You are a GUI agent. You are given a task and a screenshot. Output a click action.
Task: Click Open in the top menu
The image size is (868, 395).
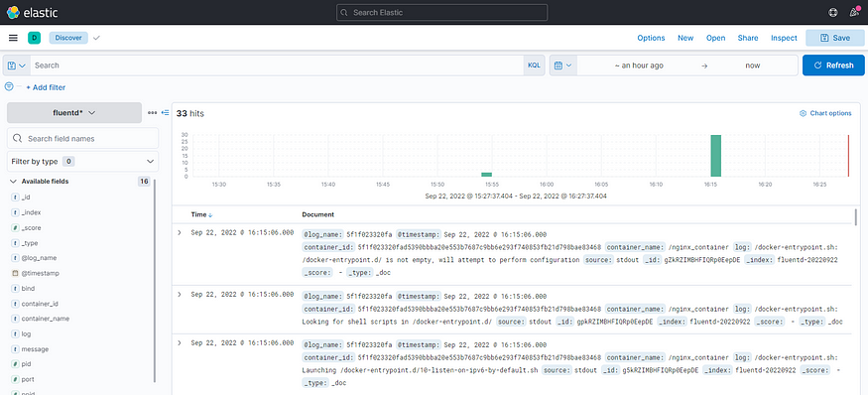716,38
